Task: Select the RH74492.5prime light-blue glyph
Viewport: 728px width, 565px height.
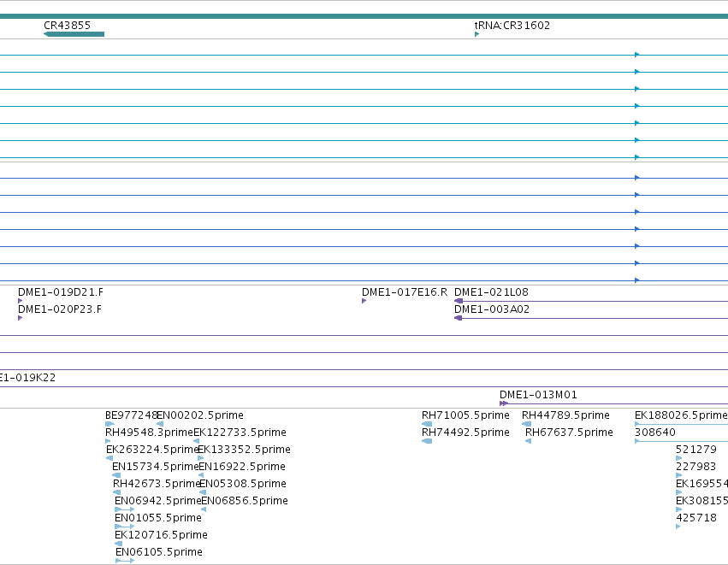Action: point(427,441)
